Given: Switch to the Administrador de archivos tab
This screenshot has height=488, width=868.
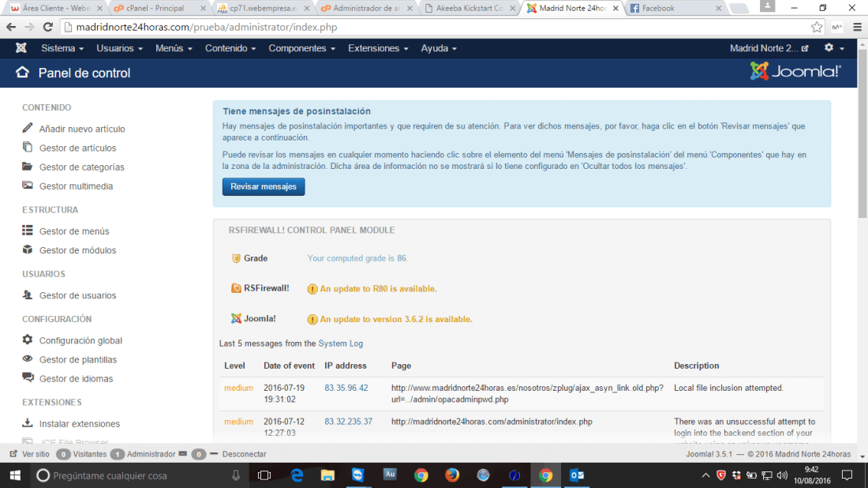Looking at the screenshot, I should 366,9.
